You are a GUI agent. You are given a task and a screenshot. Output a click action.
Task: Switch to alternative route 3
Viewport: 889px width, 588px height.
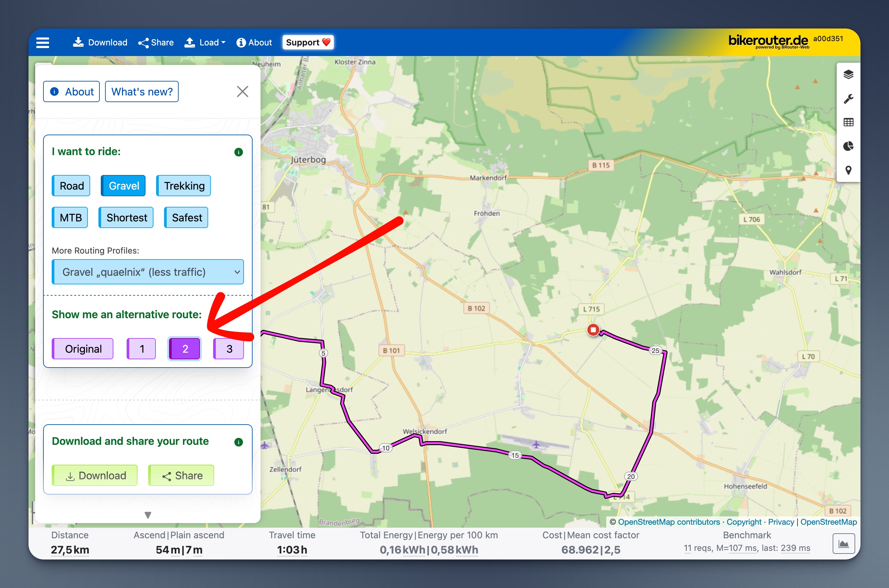tap(229, 349)
